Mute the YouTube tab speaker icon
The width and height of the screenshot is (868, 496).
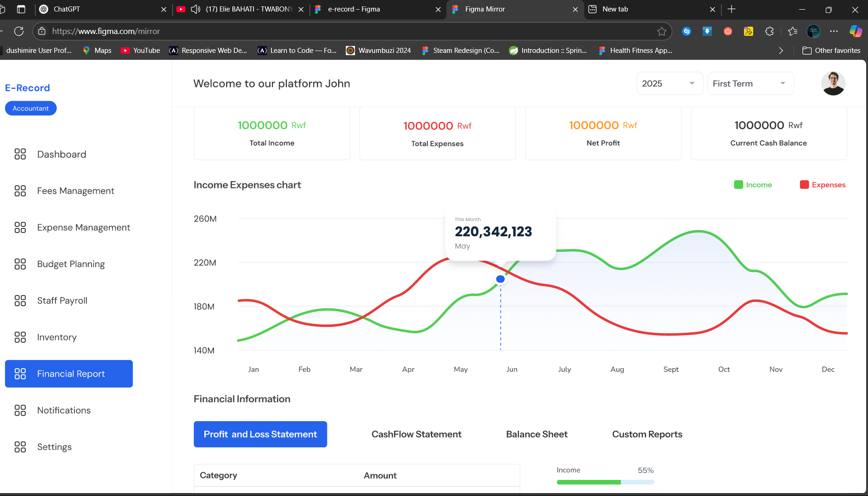coord(196,9)
